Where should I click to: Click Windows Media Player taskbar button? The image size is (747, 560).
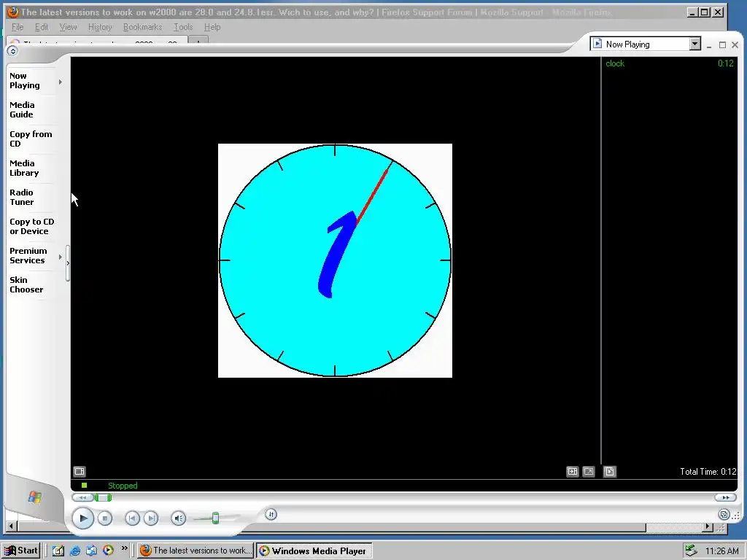[314, 551]
